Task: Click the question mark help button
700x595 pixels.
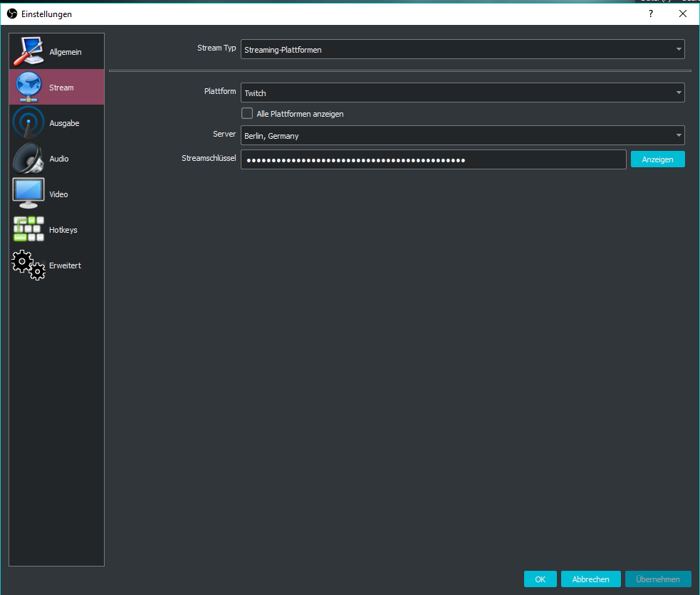Action: click(x=650, y=14)
